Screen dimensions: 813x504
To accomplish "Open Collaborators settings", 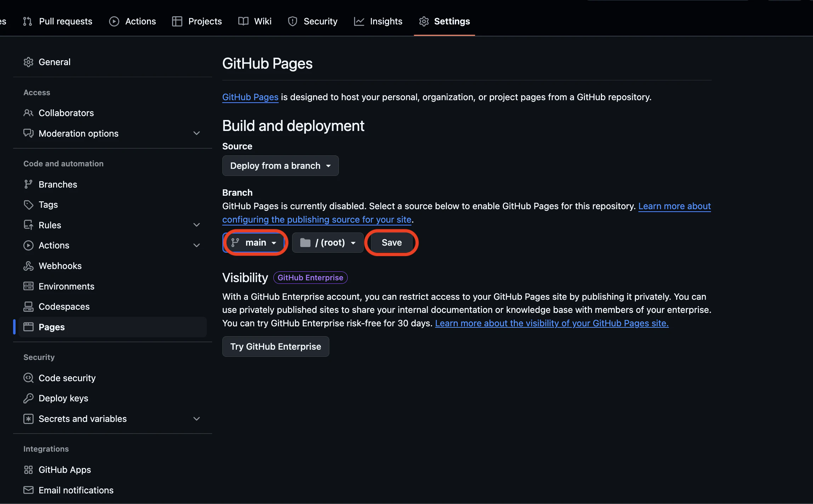I will tap(113, 113).
